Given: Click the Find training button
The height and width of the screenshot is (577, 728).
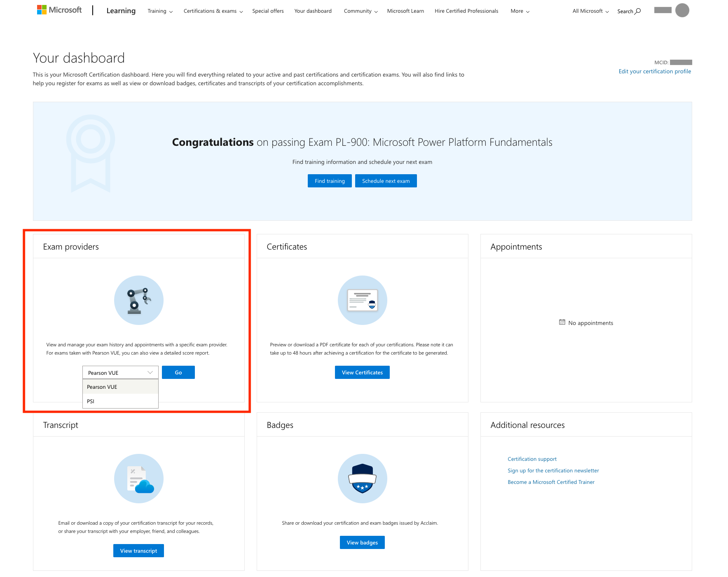Looking at the screenshot, I should click(330, 181).
